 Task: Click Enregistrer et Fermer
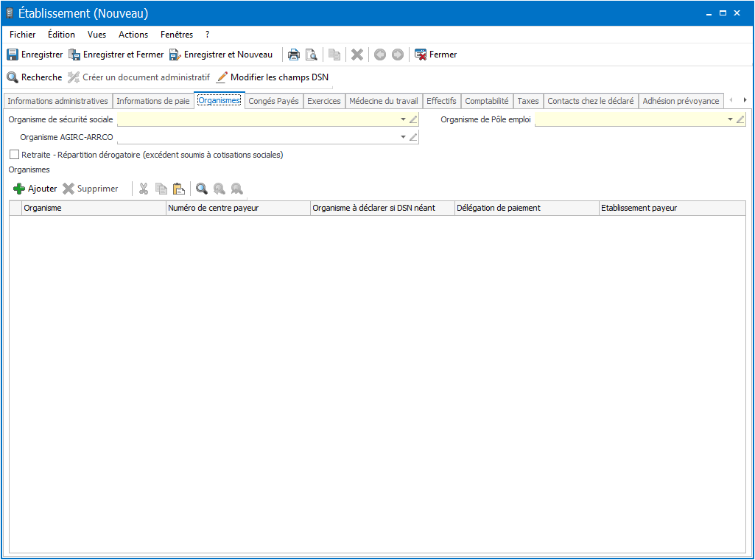(x=116, y=55)
